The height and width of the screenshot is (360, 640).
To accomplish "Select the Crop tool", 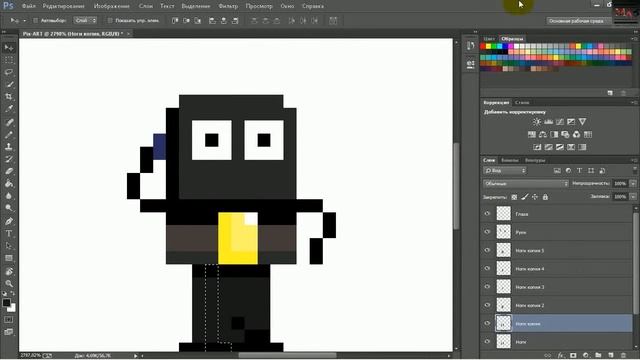I will pyautogui.click(x=9, y=97).
